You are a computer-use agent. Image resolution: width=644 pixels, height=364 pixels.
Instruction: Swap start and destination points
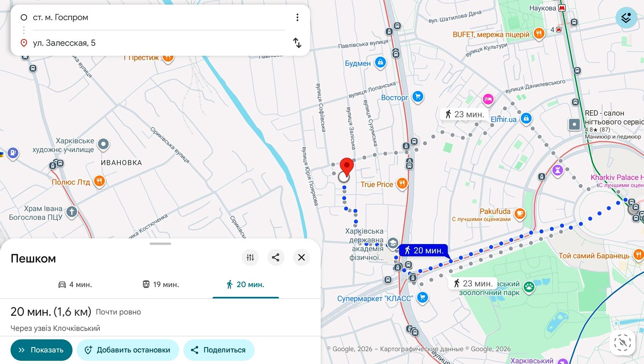297,43
